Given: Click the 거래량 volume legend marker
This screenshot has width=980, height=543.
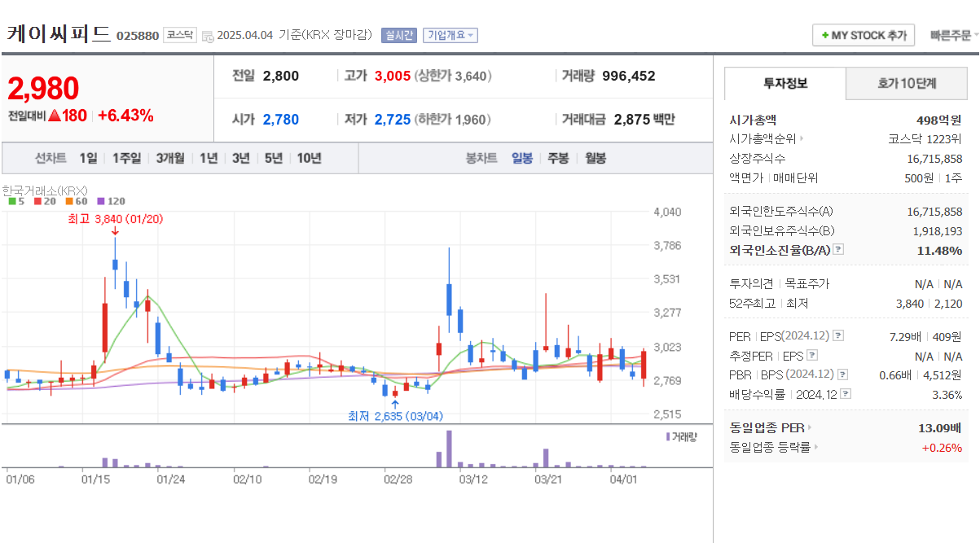Looking at the screenshot, I should click(668, 437).
